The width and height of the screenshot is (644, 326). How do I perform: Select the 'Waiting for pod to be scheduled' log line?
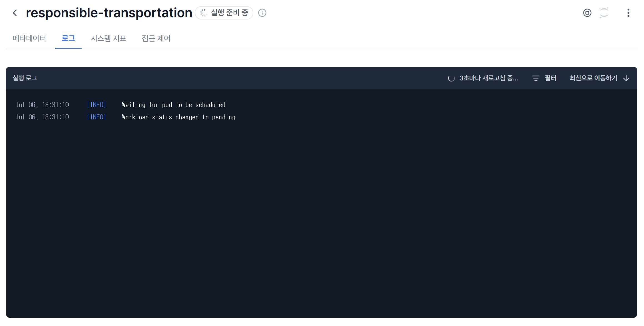click(x=174, y=105)
